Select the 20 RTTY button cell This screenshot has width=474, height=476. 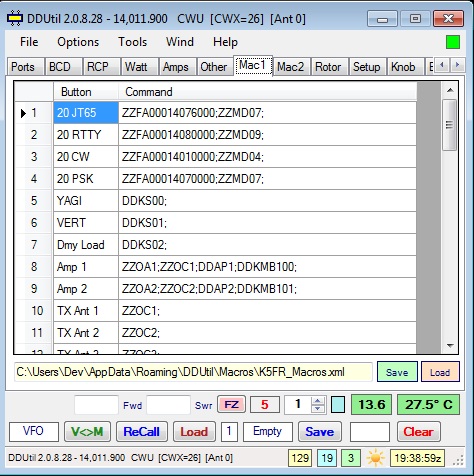tap(86, 135)
